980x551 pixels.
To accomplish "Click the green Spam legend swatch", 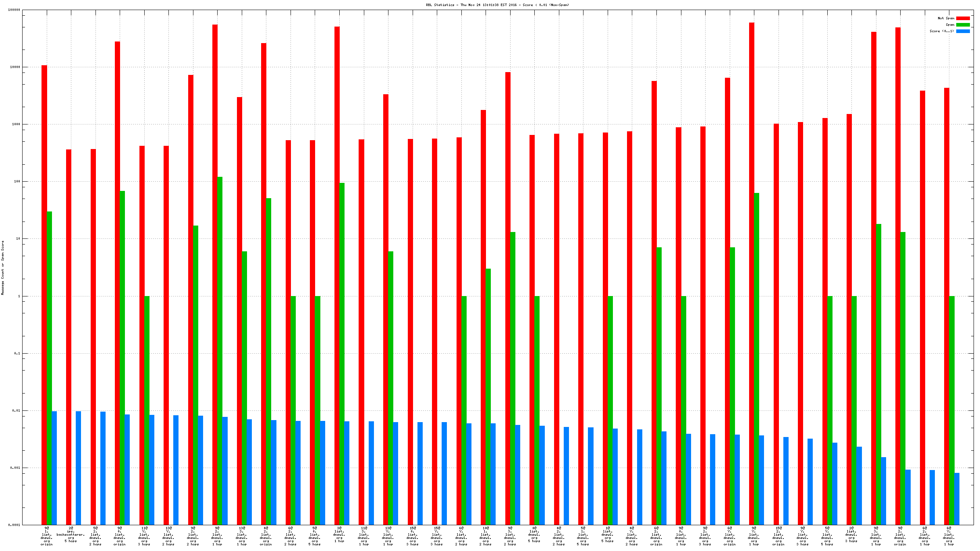I will point(963,25).
